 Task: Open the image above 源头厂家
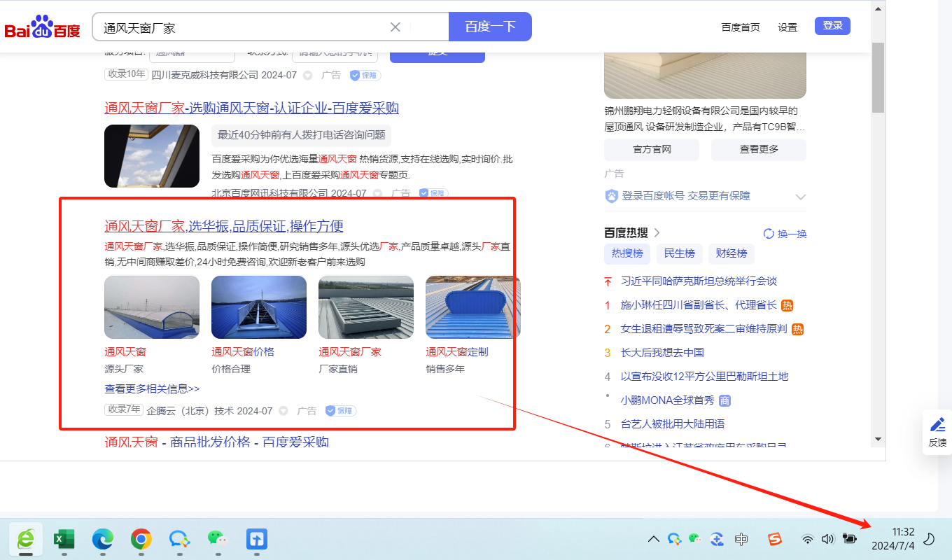click(152, 307)
